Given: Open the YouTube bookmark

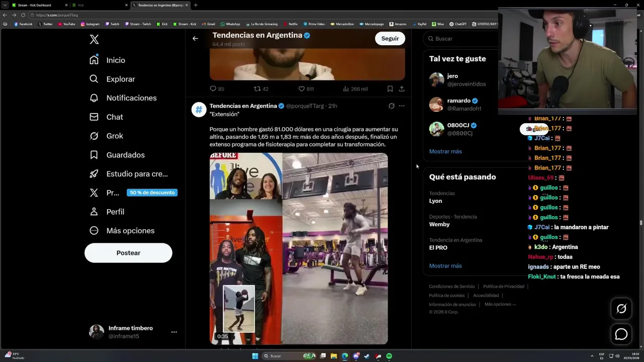Looking at the screenshot, I should 67,24.
